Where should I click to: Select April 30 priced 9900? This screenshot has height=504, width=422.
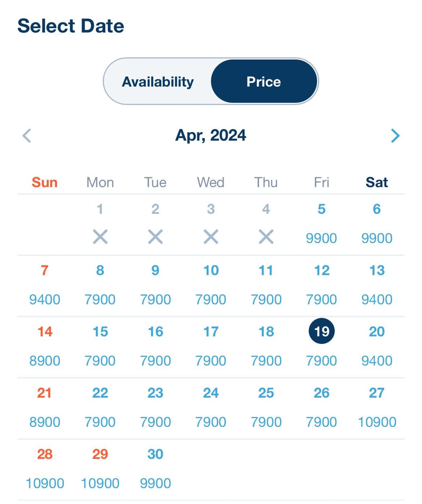coord(155,469)
